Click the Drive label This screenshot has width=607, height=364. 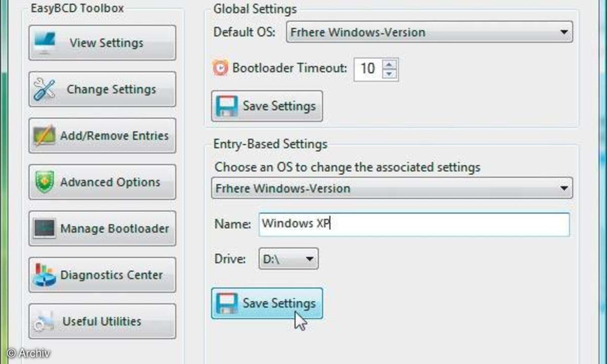[230, 259]
